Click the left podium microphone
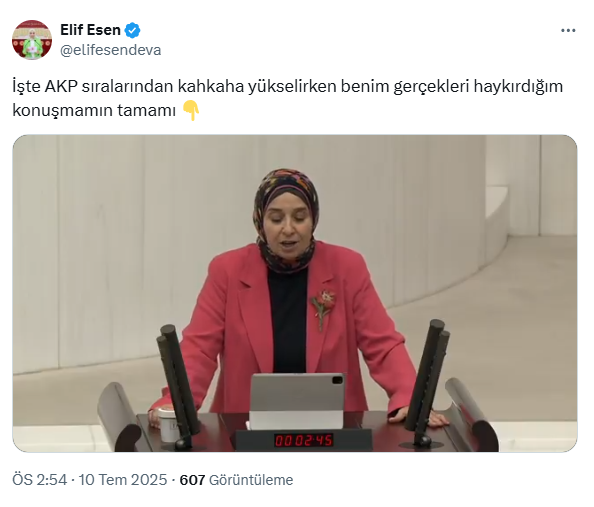594x507 pixels. [x=178, y=383]
